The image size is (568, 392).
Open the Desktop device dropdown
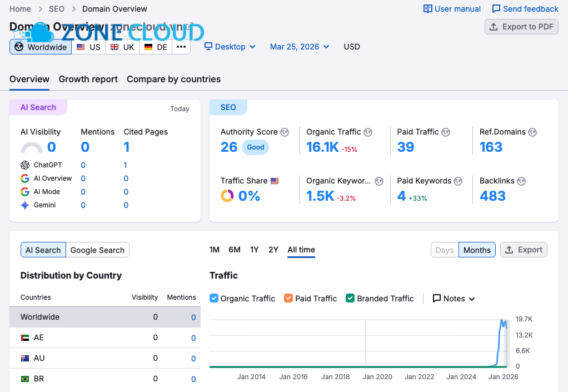[230, 47]
